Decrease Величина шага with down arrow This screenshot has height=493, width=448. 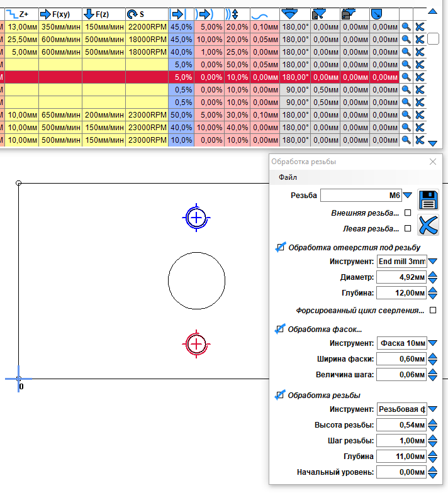[x=433, y=378]
